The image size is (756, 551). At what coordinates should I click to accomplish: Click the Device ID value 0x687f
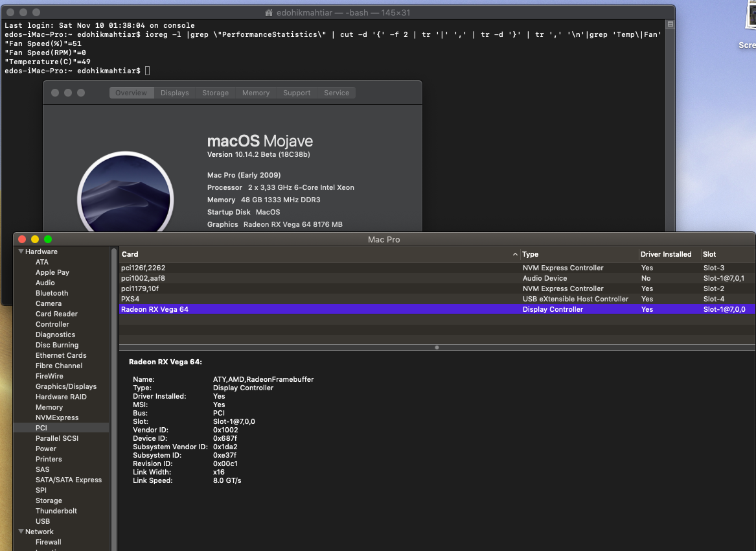click(225, 438)
